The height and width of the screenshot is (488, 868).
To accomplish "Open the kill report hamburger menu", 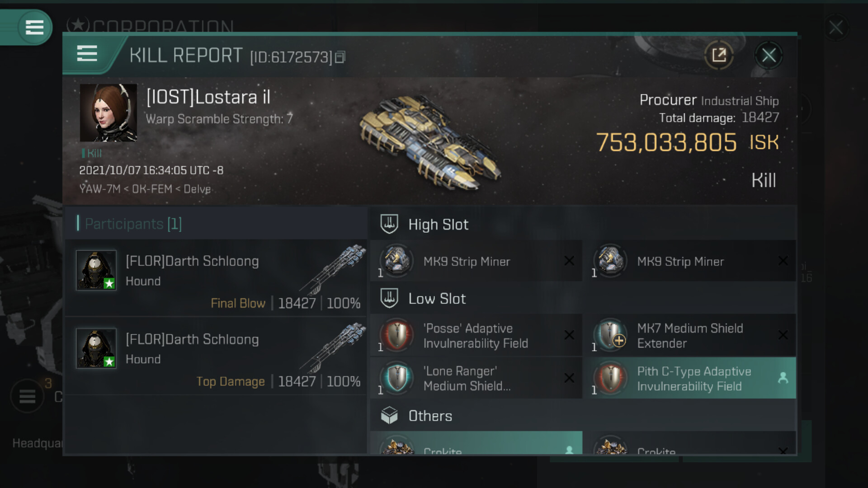I will 87,54.
